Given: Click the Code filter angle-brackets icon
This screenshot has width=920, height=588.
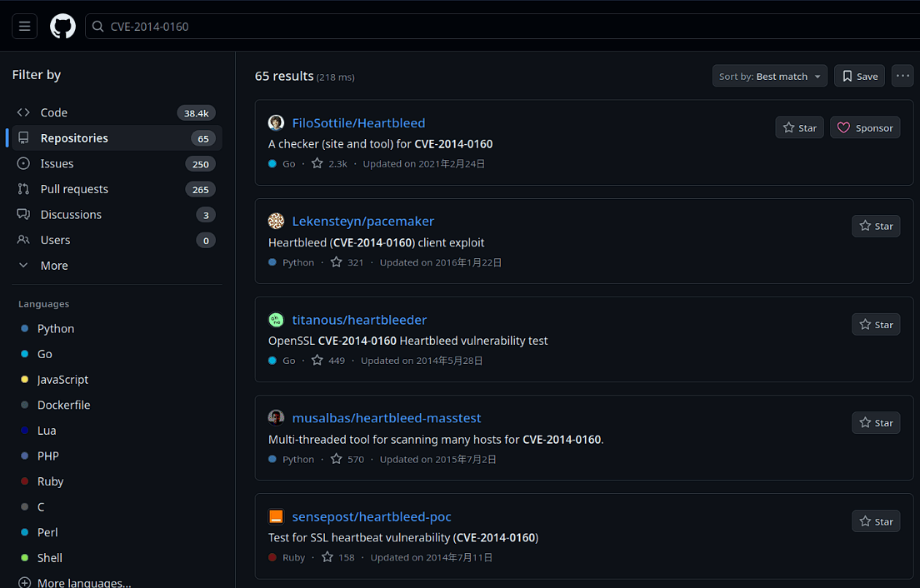Looking at the screenshot, I should click(23, 112).
